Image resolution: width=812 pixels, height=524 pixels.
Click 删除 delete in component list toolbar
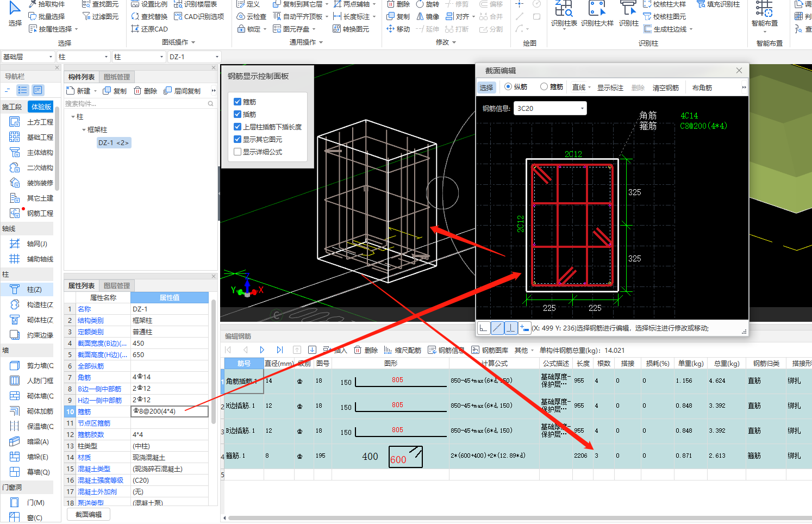[146, 91]
